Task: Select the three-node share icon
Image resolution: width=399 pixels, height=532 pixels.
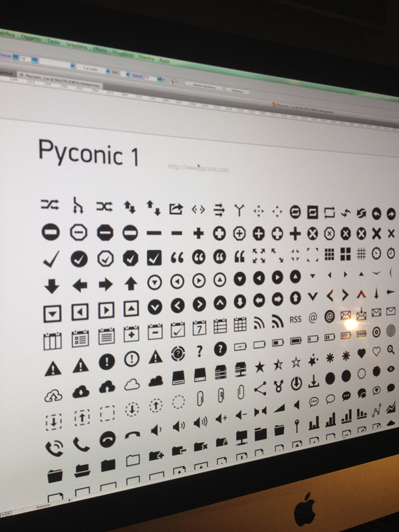Action: (260, 389)
